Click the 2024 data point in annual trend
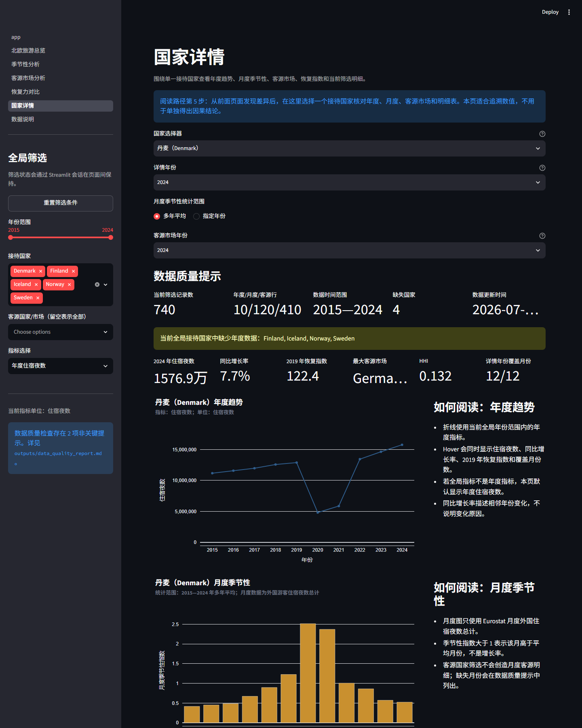Viewport: 582px width, 728px height. [x=402, y=445]
